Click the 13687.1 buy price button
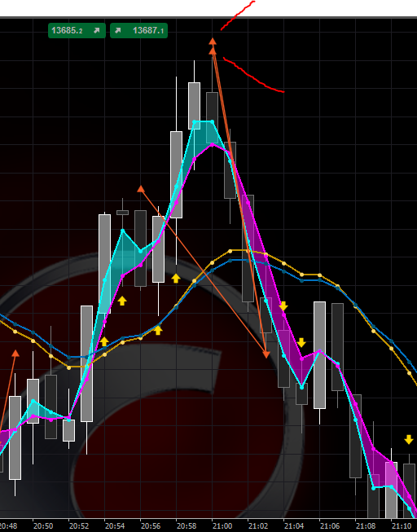The width and height of the screenshot is (417, 532). point(138,30)
